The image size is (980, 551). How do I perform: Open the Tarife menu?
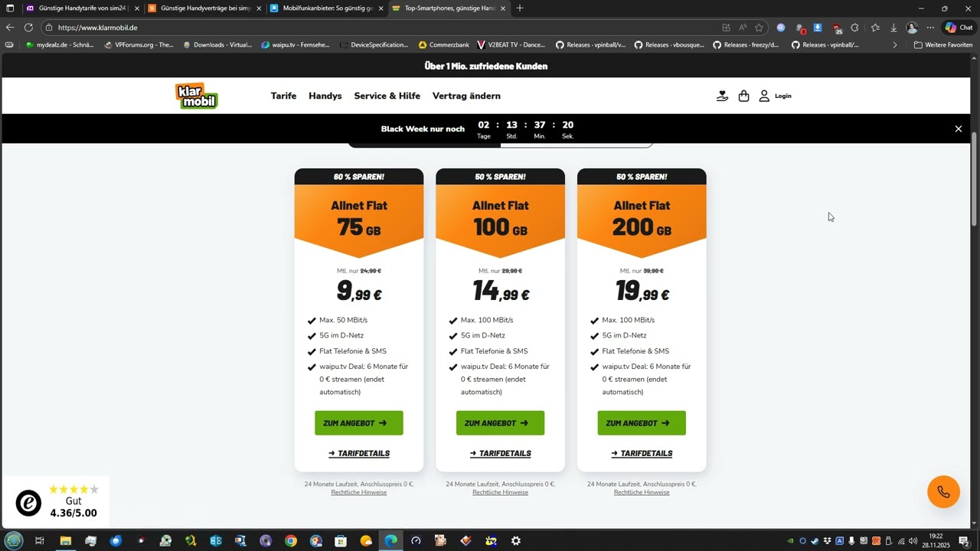pyautogui.click(x=283, y=96)
